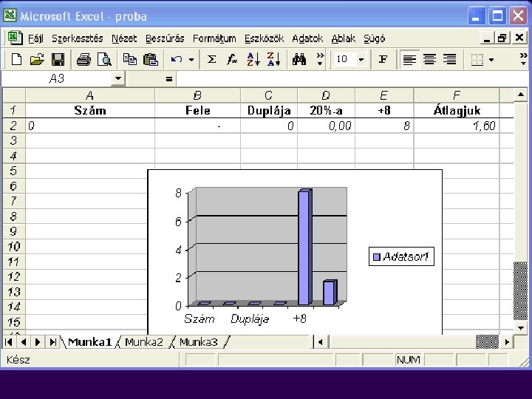Screen dimensions: 532x399
Task: Click the Copy icon
Action: pos(130,59)
